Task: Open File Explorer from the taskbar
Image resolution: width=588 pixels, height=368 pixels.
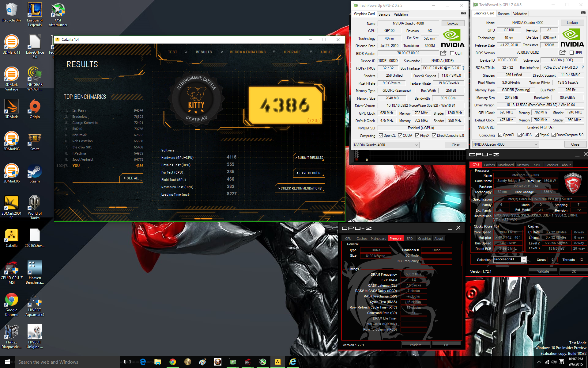Action: click(158, 362)
